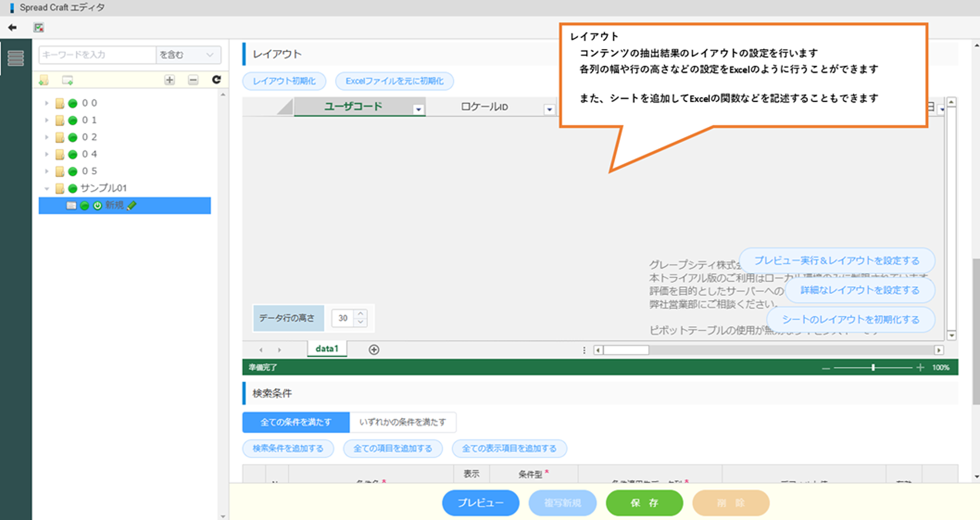Refresh the folder tree
This screenshot has width=980, height=520.
[x=216, y=80]
